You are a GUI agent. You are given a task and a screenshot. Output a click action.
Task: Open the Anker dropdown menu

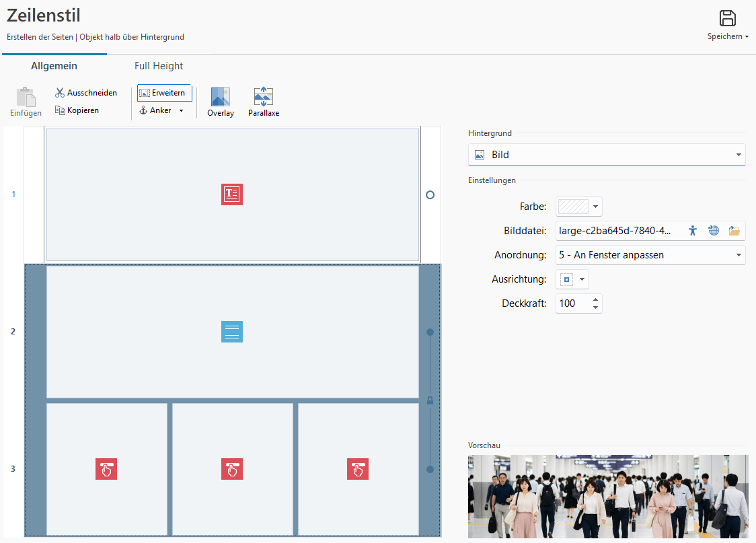(161, 110)
